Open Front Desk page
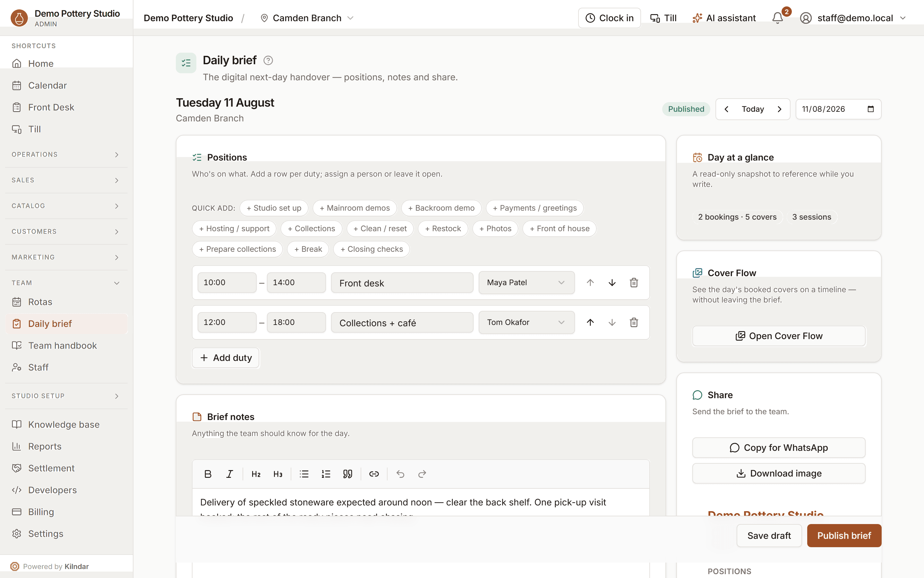The width and height of the screenshot is (924, 578). pyautogui.click(x=66, y=108)
